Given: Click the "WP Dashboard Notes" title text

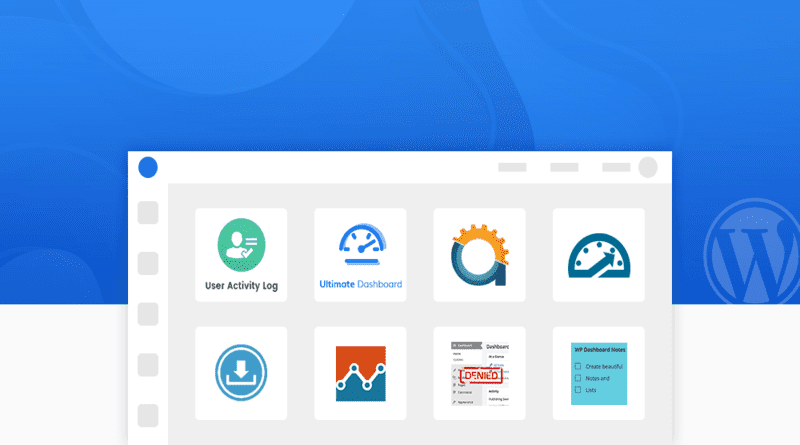Looking at the screenshot, I should pyautogui.click(x=600, y=350).
